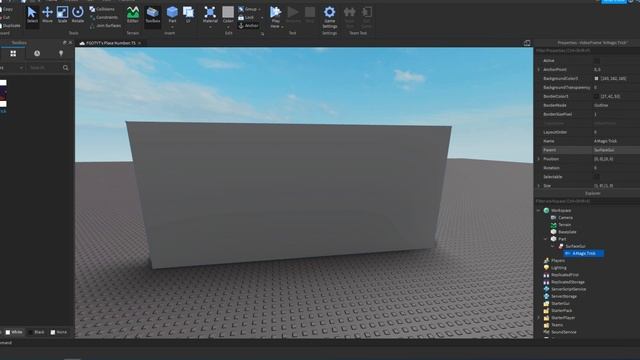Select ServerScriptService in Explorer
Screen dimensions: 640x360
click(x=564, y=289)
